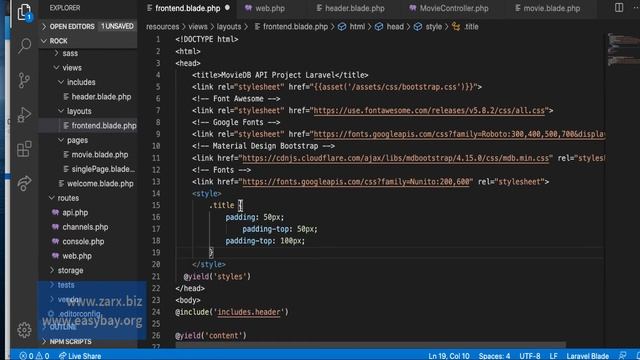Image resolution: width=640 pixels, height=360 pixels.
Task: Click unsaved dot on frontend.blade.php tab
Action: click(x=227, y=8)
